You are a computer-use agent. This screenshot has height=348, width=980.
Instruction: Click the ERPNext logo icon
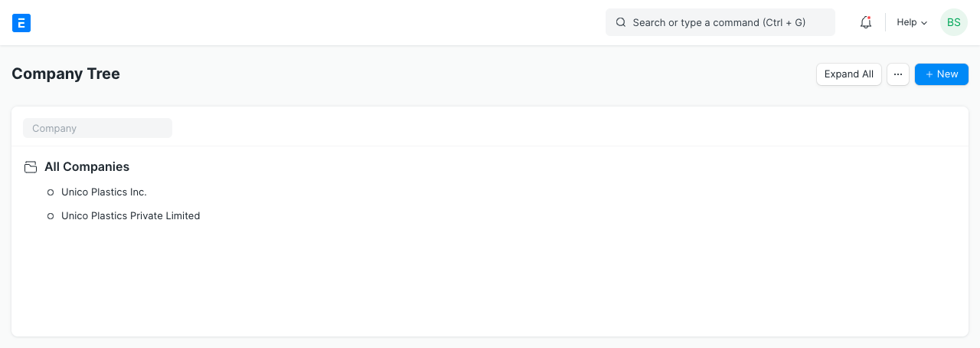[x=21, y=23]
